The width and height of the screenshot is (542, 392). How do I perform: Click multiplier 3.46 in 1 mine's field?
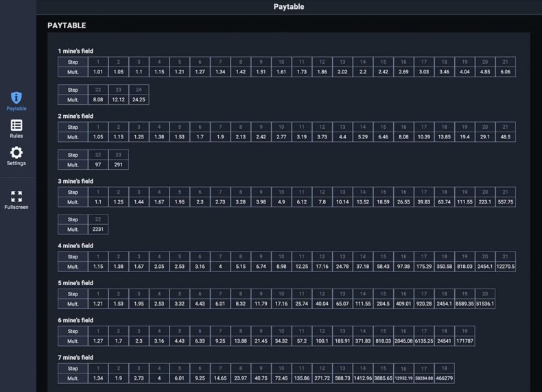(444, 72)
